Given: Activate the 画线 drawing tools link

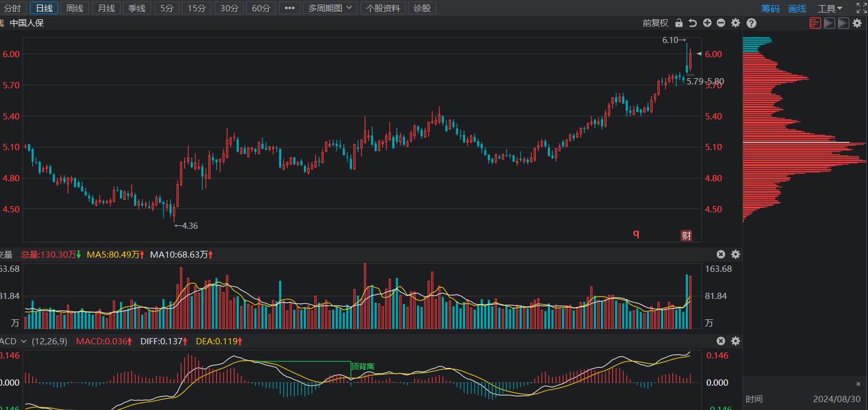Looking at the screenshot, I should pyautogui.click(x=797, y=8).
